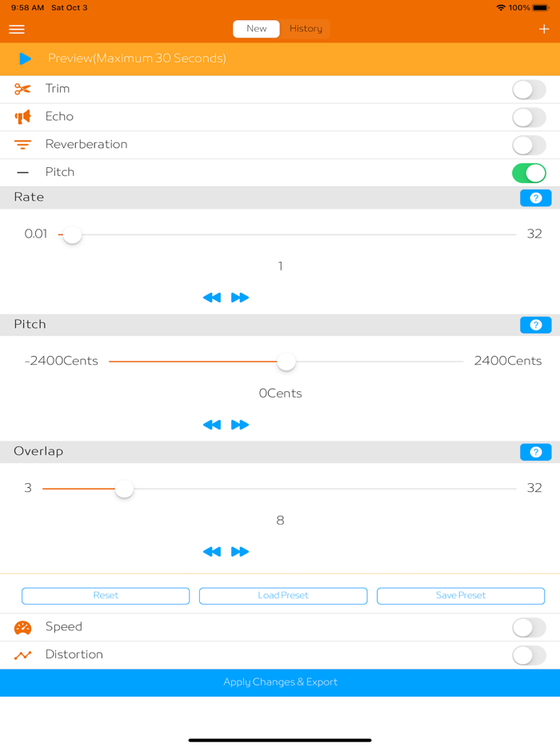
Task: Select the Reverberation icon
Action: 22,145
